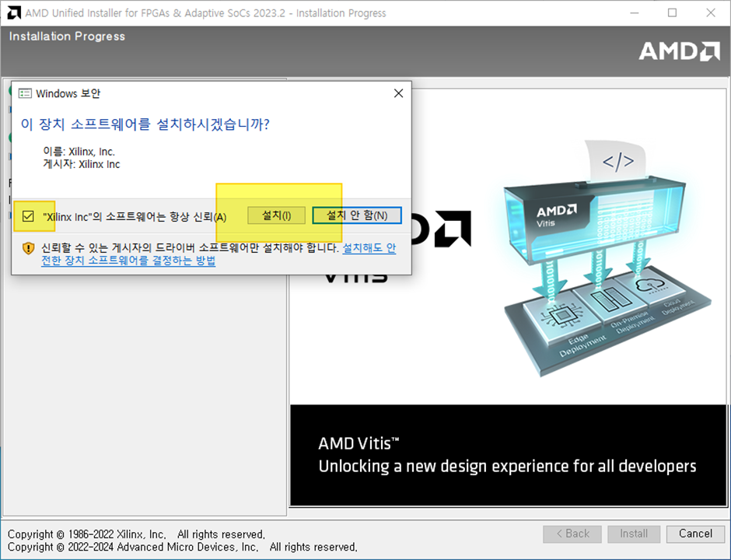Check the always trust Xilinx Inc software box
731x560 pixels.
coord(28,216)
